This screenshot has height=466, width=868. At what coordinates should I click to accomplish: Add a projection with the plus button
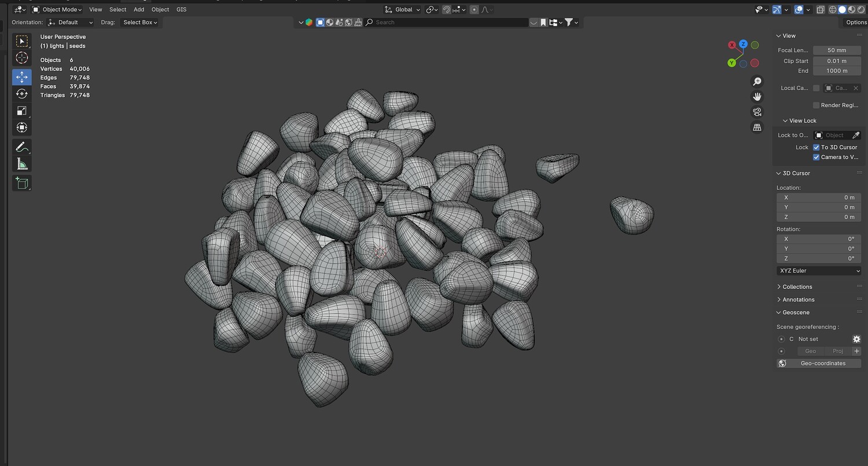[x=857, y=351]
